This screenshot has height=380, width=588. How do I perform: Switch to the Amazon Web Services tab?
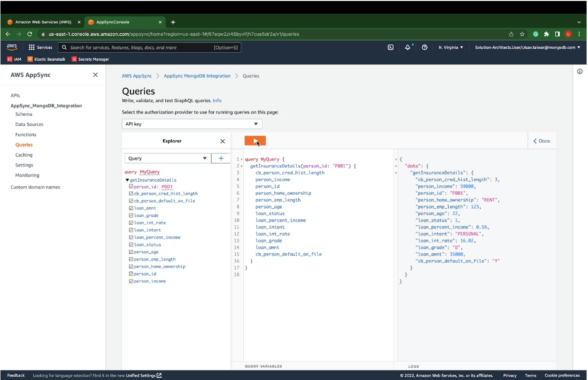[x=42, y=22]
